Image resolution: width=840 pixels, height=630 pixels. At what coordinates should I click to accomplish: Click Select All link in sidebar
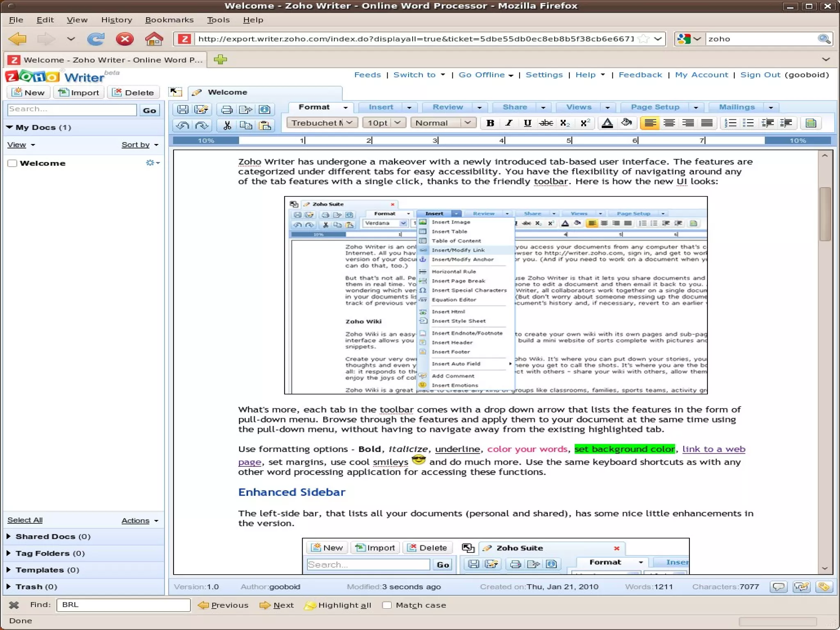tap(25, 520)
